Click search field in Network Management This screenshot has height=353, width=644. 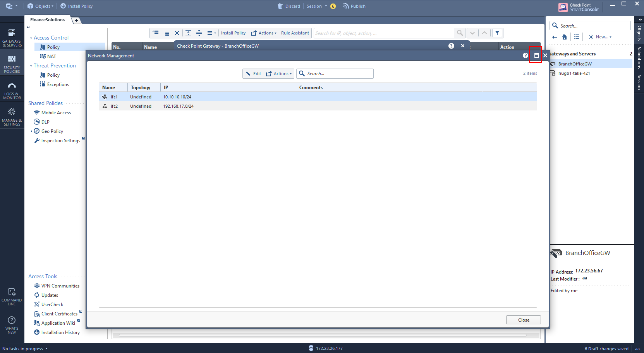pos(335,74)
